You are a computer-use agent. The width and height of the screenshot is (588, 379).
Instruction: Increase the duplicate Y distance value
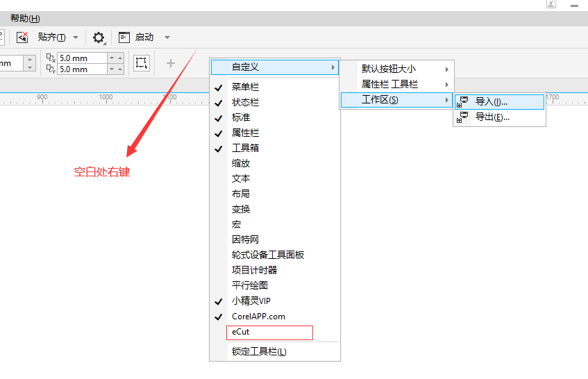pos(120,69)
